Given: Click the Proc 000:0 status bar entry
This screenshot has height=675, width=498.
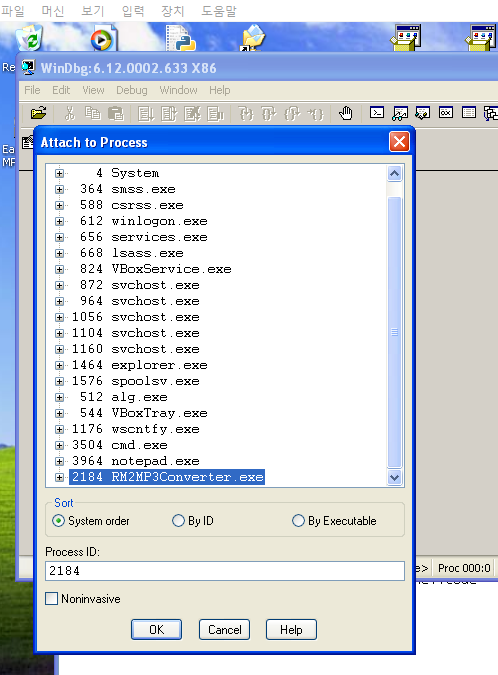Looking at the screenshot, I should pos(464,568).
